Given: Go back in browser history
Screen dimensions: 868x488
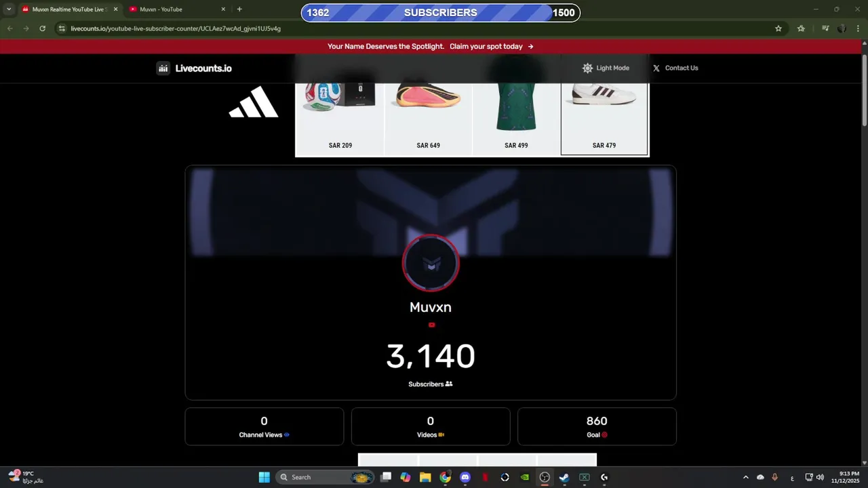Looking at the screenshot, I should pyautogui.click(x=9, y=28).
